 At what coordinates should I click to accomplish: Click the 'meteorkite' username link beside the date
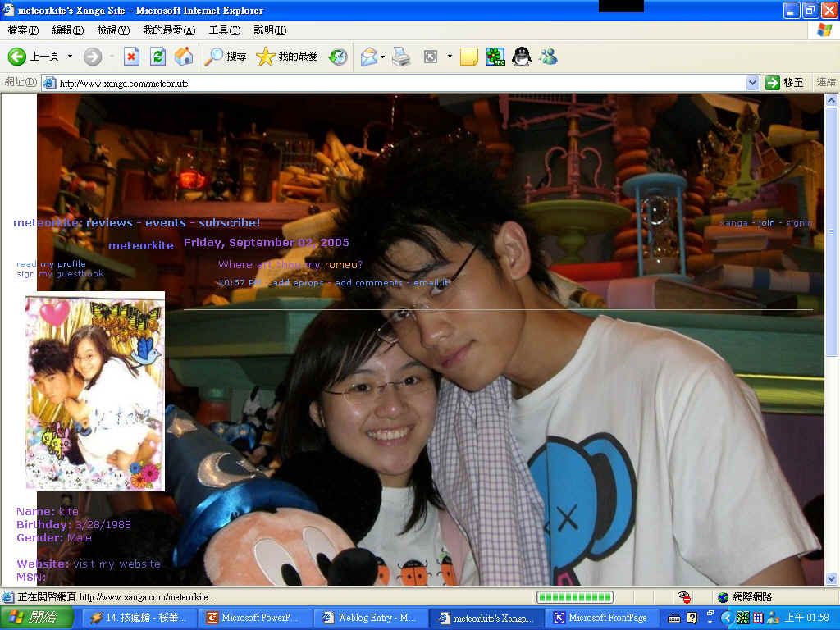[x=141, y=246]
